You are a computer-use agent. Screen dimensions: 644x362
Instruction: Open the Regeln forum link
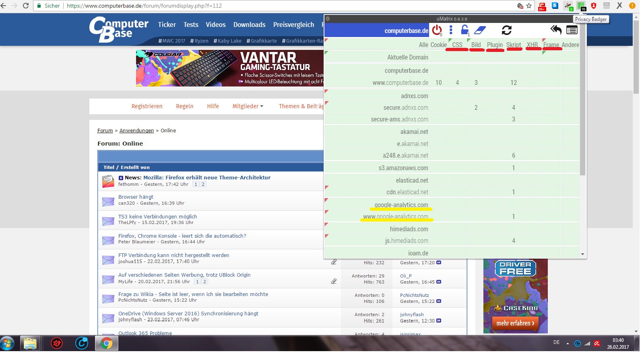click(185, 106)
